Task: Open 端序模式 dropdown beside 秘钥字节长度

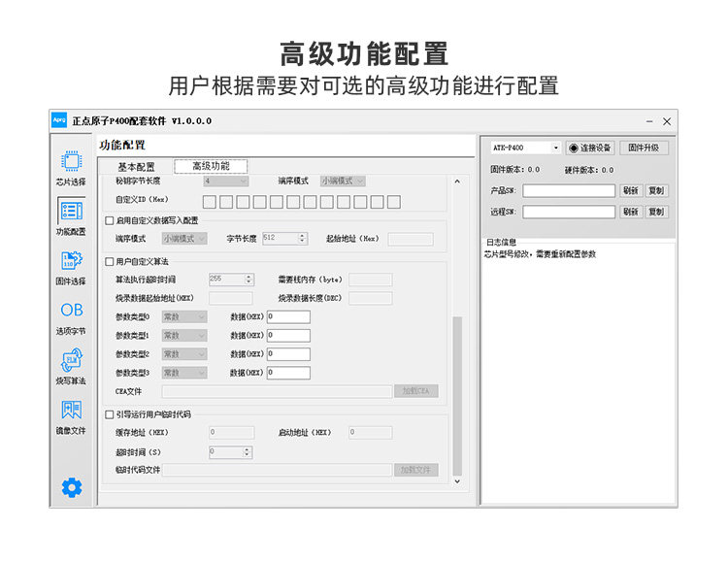Action: point(343,181)
